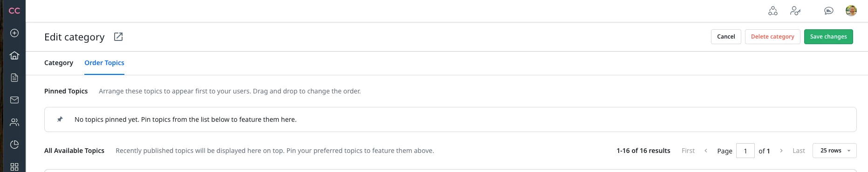Open the create new plus icon
The width and height of the screenshot is (868, 172).
click(14, 33)
